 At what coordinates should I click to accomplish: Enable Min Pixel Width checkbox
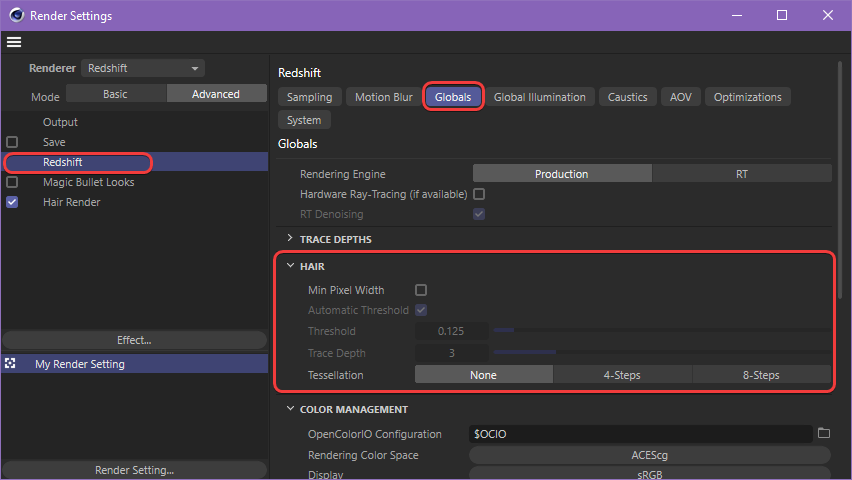coord(421,290)
